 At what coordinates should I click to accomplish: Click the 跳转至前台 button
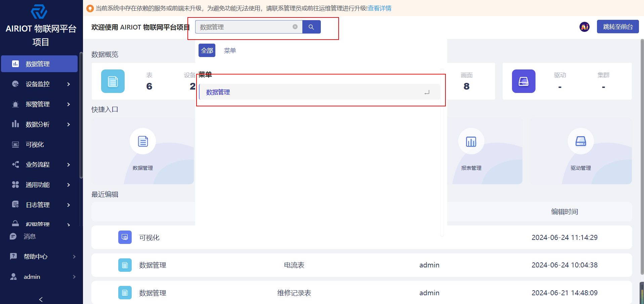pyautogui.click(x=618, y=27)
